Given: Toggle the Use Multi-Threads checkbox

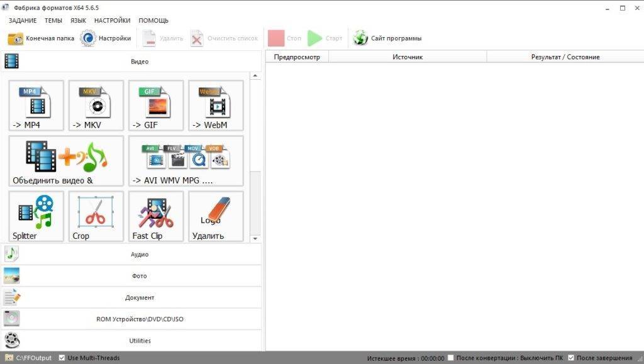Looking at the screenshot, I should [x=62, y=358].
